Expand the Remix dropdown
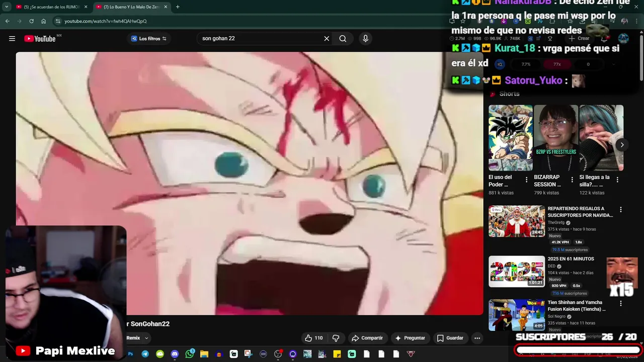The width and height of the screenshot is (644, 362). coord(146,338)
